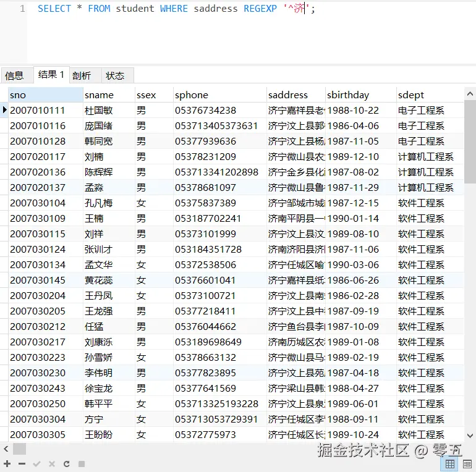Click the sbirthday column header
The width and height of the screenshot is (476, 472).
[361, 95]
